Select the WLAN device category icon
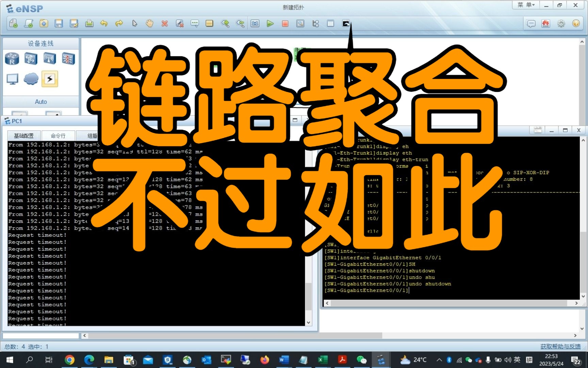This screenshot has height=368, width=588. coord(50,59)
